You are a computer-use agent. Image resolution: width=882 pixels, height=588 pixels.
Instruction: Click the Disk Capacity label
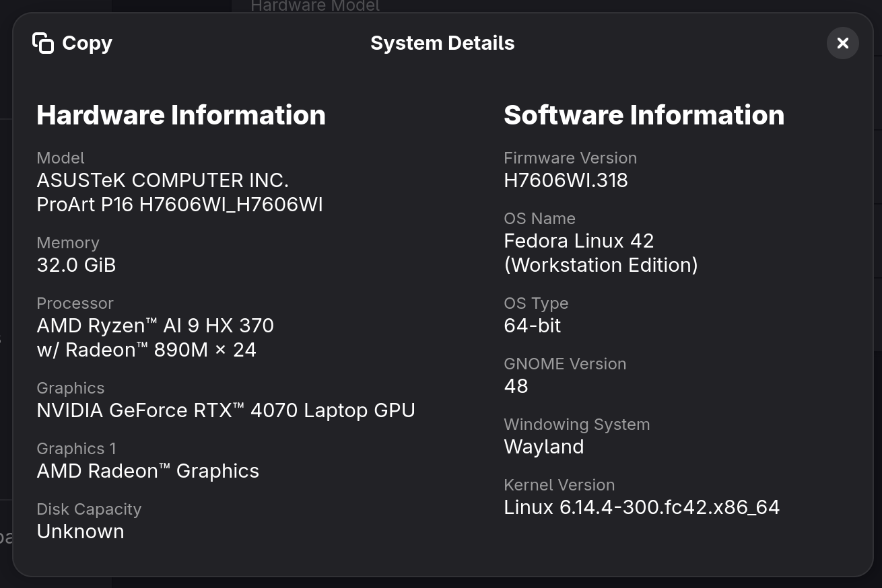click(x=89, y=509)
